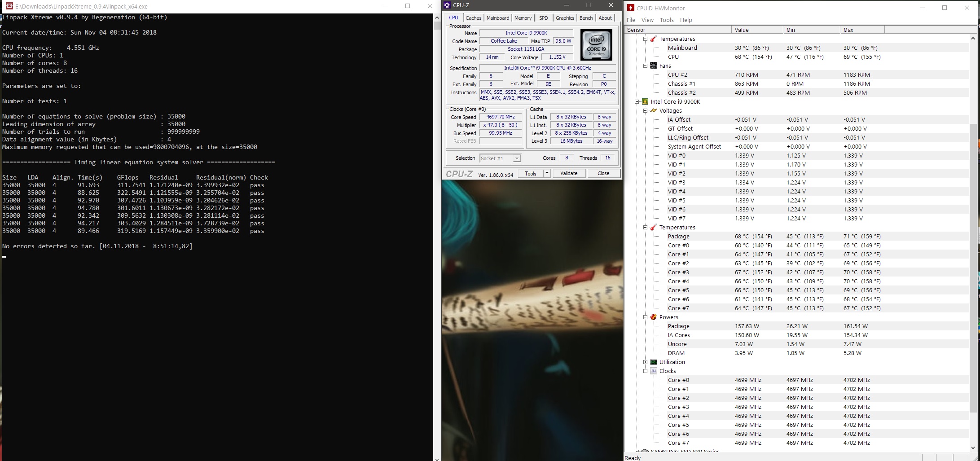Click the Core Speed value 4697.70 MHz
Viewport: 980px width, 461px height.
pos(501,117)
